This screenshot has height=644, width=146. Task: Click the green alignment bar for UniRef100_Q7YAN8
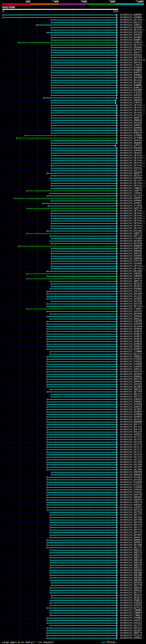[67, 138]
